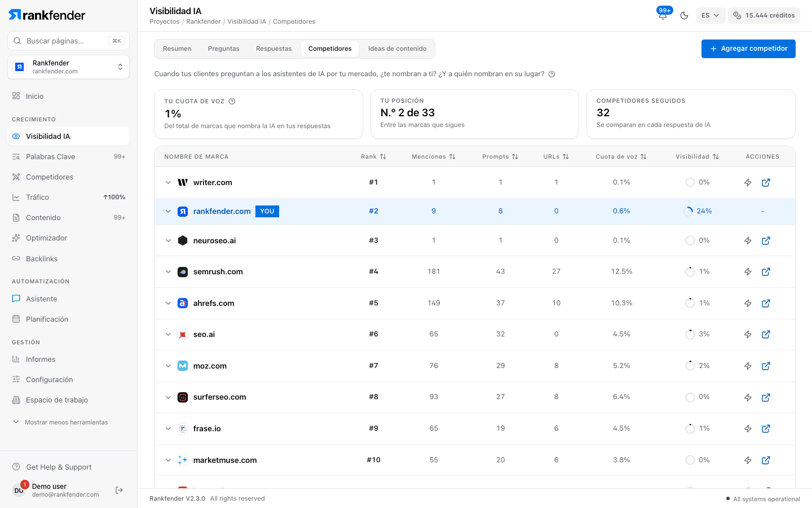Screen dimensions: 812x508
Task: Click lightning action icon for moz.com
Action: (748, 366)
